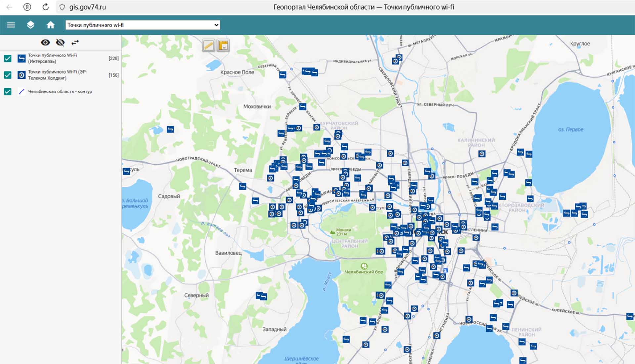Click the ЭР-Телеком layer legend symbol
Viewport: 635px width, 364px height.
tap(21, 75)
